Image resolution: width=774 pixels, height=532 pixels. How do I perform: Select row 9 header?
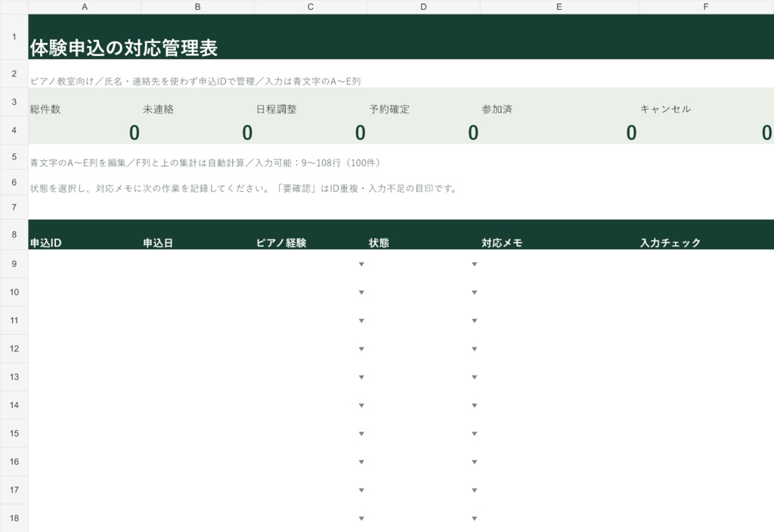click(14, 264)
